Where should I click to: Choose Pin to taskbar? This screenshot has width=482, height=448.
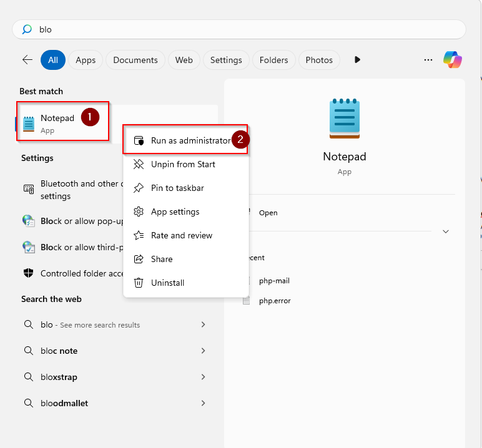pyautogui.click(x=185, y=188)
